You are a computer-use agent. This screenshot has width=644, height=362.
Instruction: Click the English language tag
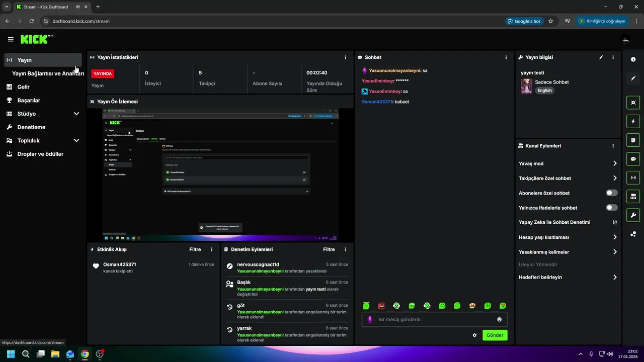click(544, 90)
